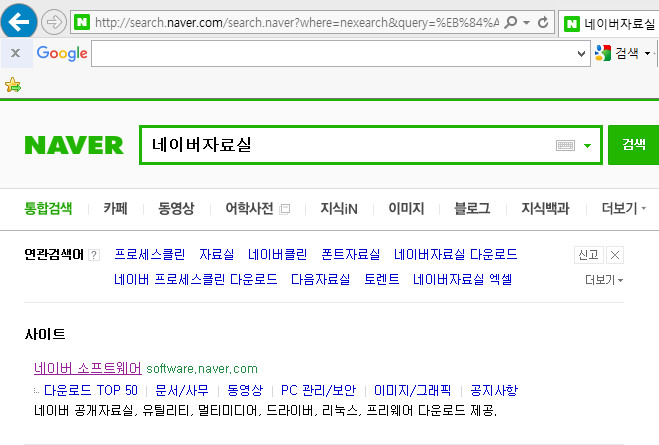Open related search 폰트자료실

351,255
